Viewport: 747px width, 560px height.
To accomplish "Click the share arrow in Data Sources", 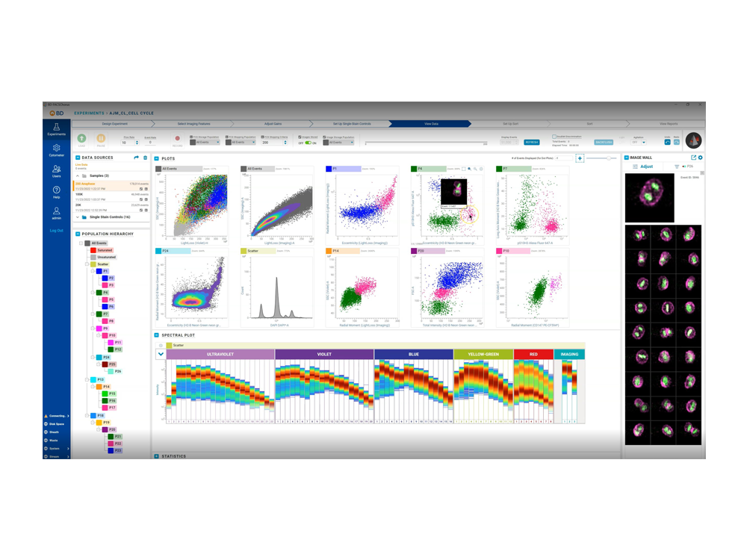I will point(136,158).
